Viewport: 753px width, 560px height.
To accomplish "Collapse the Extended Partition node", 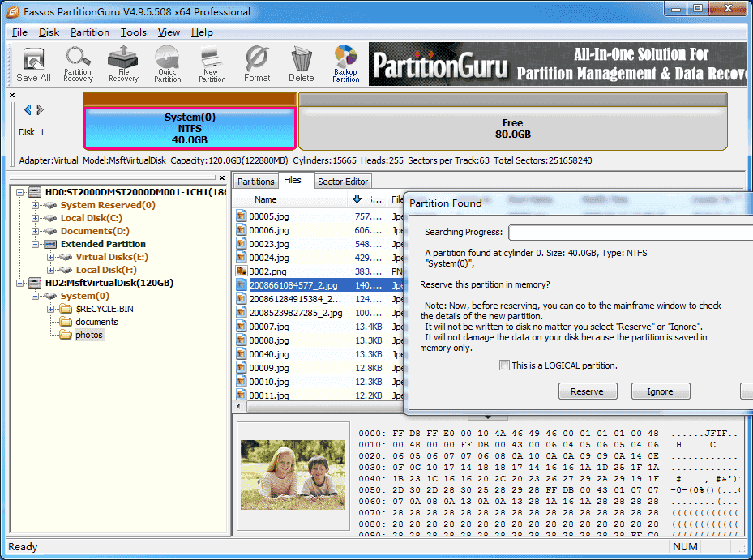I will 35,244.
